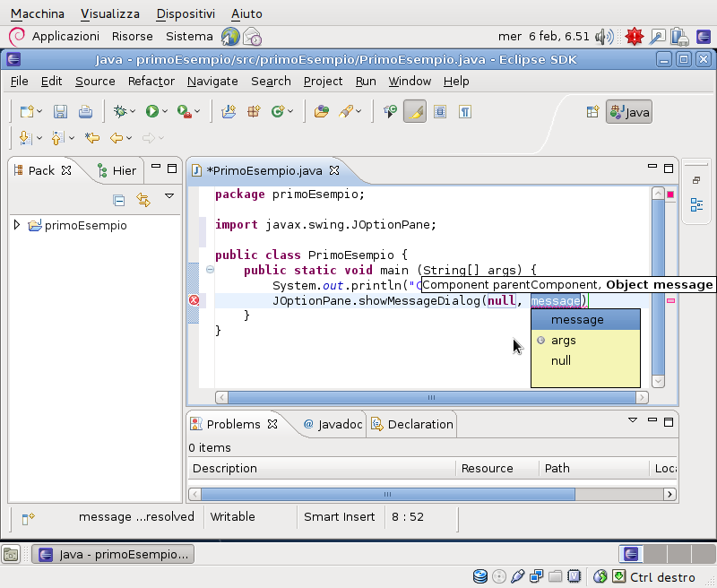Click the Previous Annotation icon
The width and height of the screenshot is (717, 588).
57,138
